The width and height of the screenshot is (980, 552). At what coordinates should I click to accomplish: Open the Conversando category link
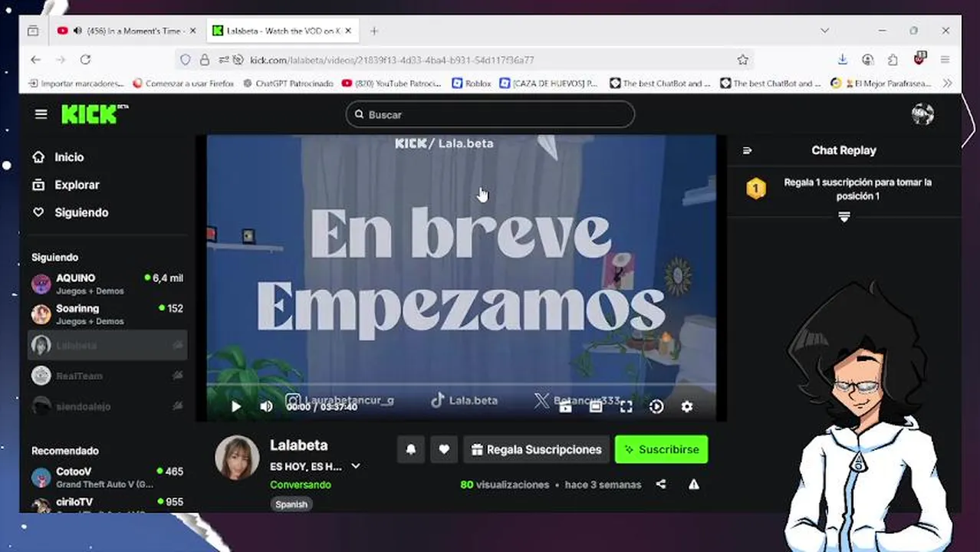[x=301, y=485]
